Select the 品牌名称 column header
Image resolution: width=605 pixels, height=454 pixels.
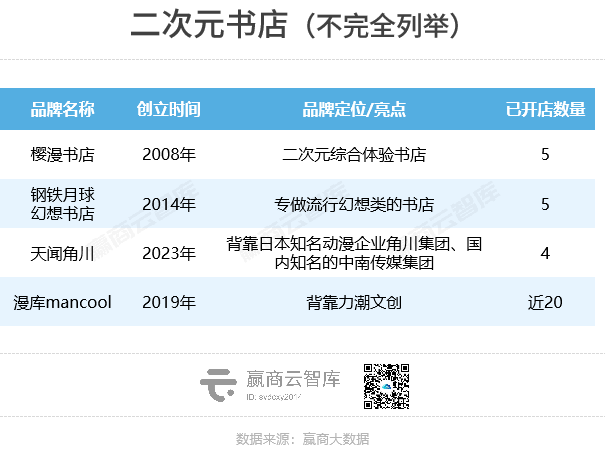click(63, 110)
